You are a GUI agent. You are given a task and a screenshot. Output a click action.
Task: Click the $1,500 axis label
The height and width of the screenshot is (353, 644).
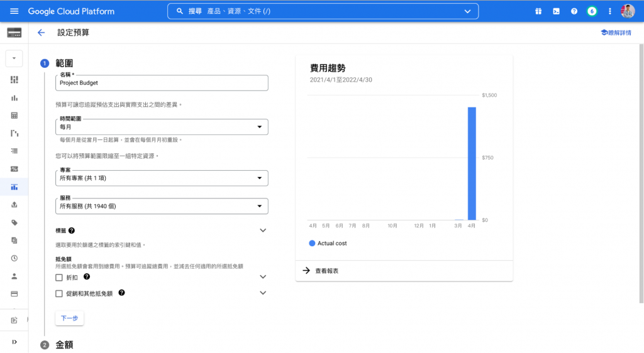pos(489,95)
